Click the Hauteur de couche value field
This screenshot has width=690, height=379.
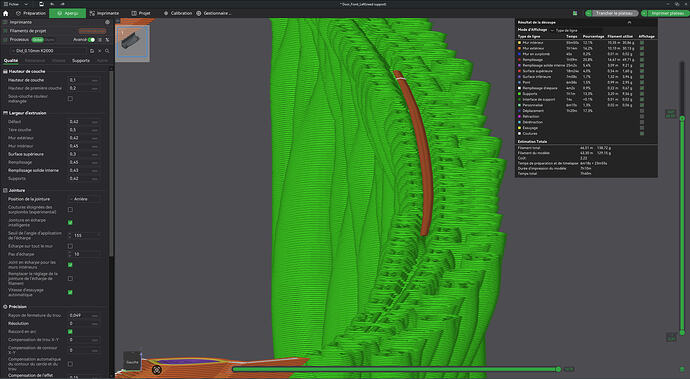click(83, 80)
